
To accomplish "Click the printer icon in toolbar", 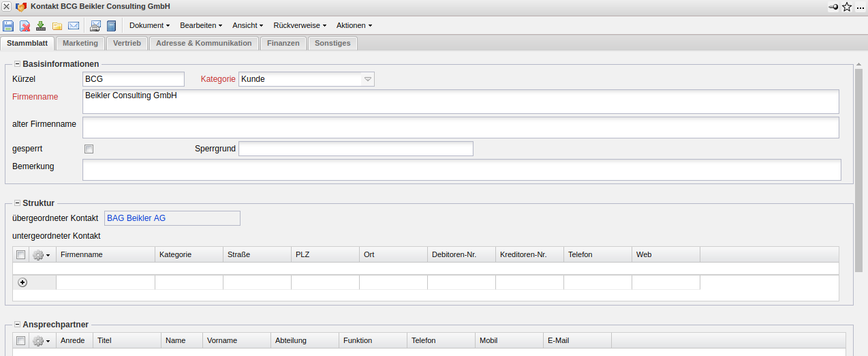I will pos(95,26).
